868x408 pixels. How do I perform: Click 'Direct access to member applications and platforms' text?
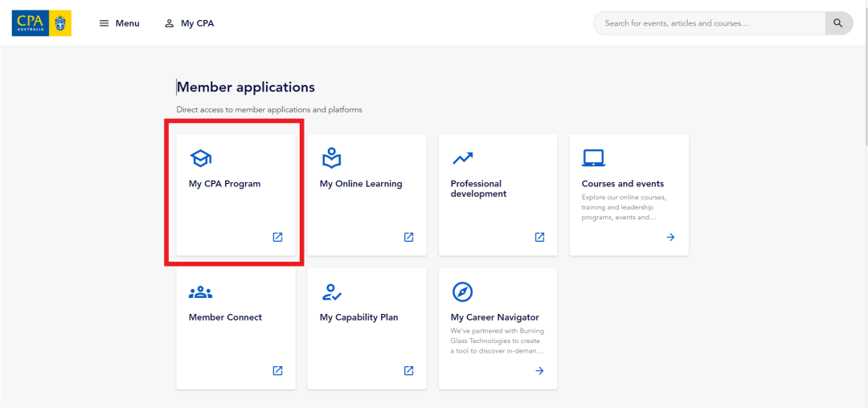point(269,110)
